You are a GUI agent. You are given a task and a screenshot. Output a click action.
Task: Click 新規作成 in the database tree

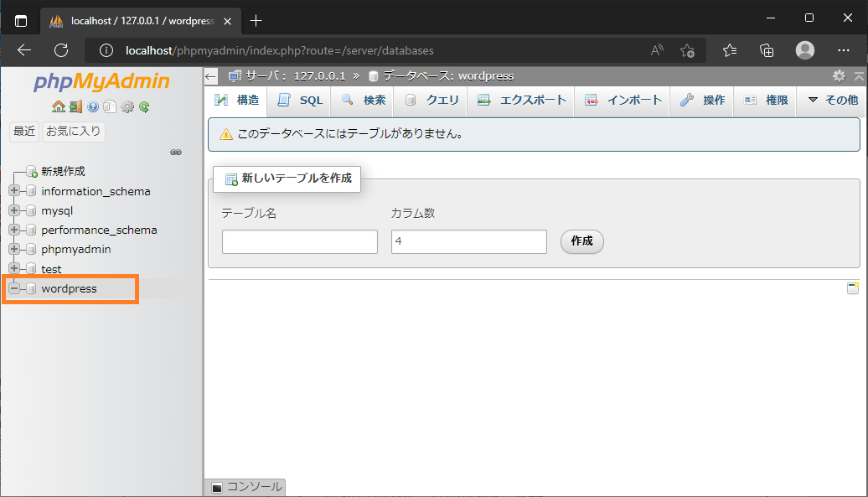coord(63,172)
